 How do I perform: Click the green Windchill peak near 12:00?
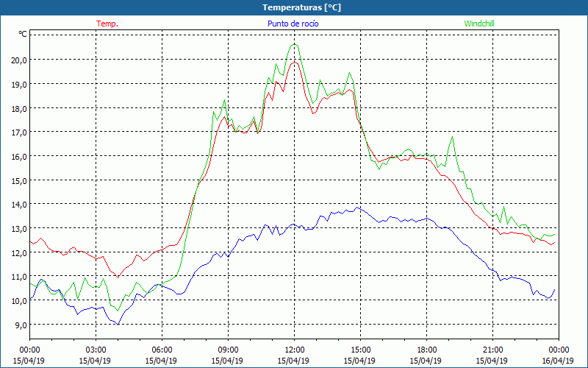[295, 45]
